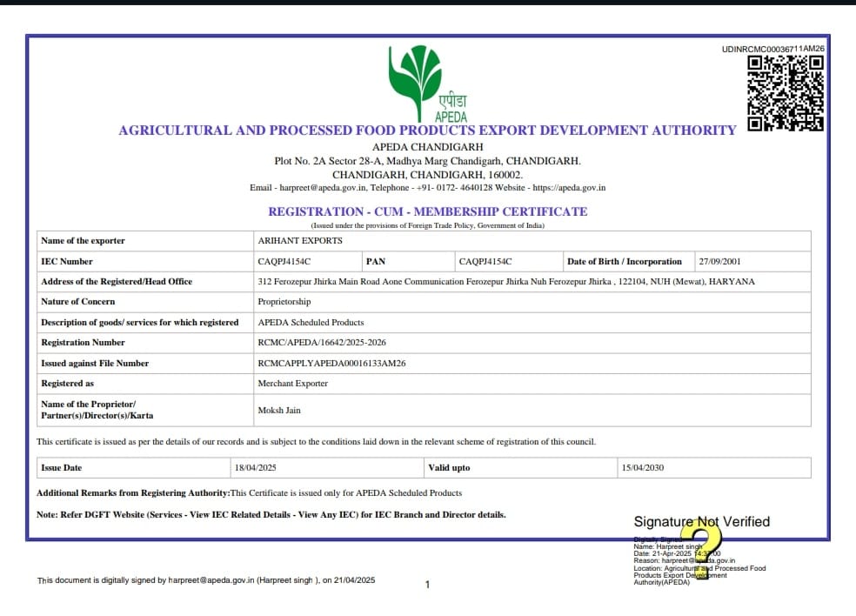Select 'APEDA Scheduled Products' in the table

[311, 322]
